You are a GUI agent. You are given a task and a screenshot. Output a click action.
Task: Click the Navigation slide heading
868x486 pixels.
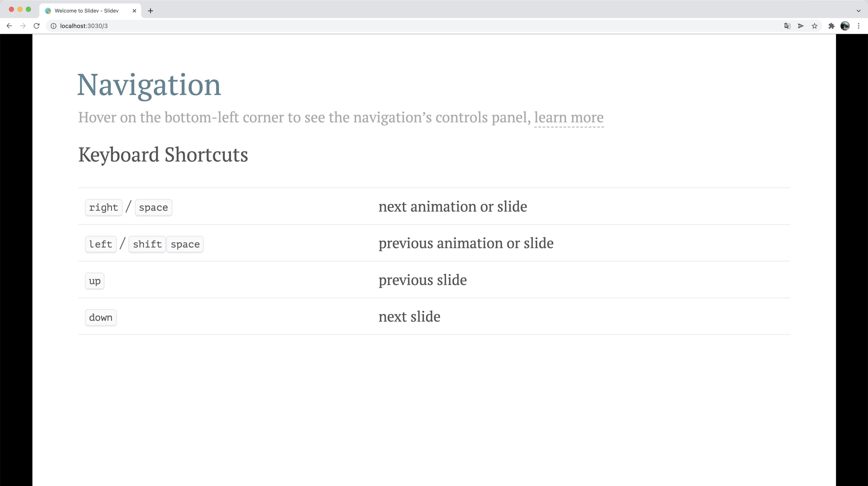point(149,85)
